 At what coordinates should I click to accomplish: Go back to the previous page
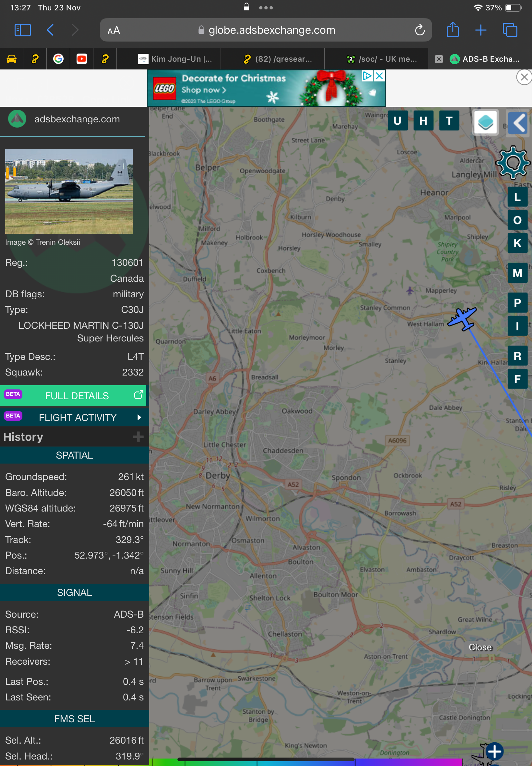click(50, 30)
